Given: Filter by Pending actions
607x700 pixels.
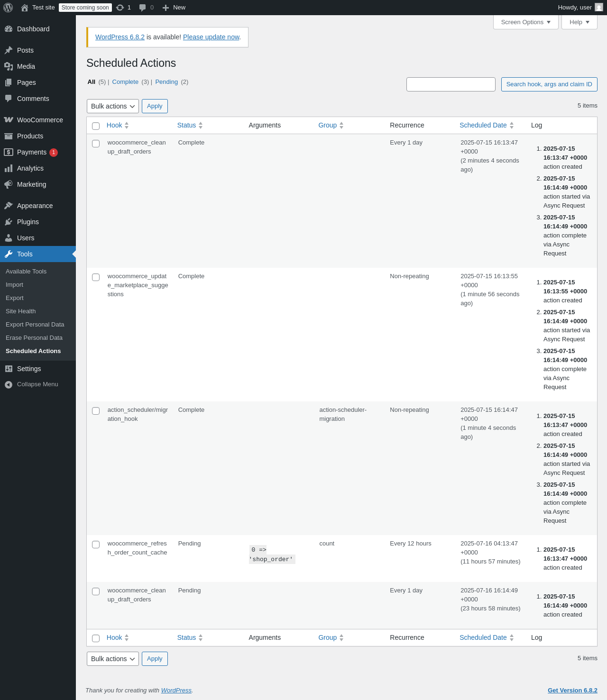Looking at the screenshot, I should [166, 82].
